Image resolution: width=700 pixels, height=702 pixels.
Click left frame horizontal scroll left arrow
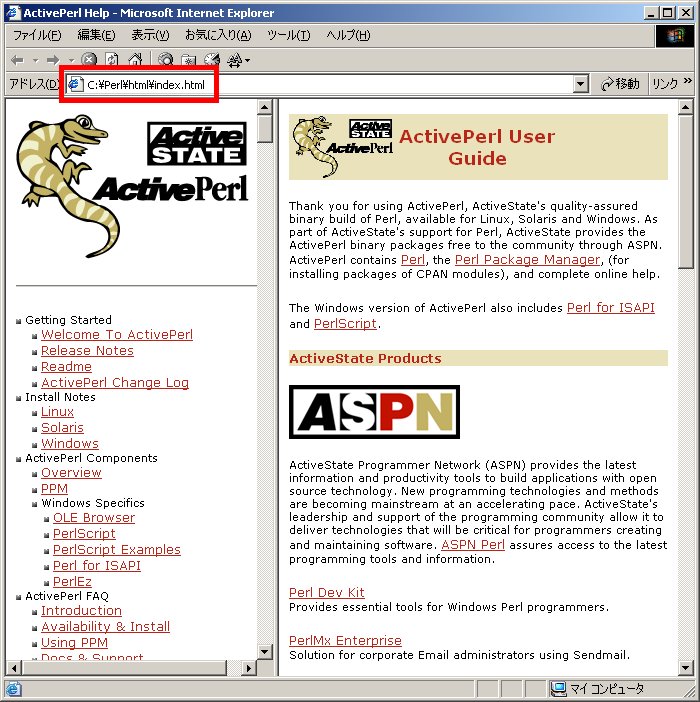click(x=14, y=668)
